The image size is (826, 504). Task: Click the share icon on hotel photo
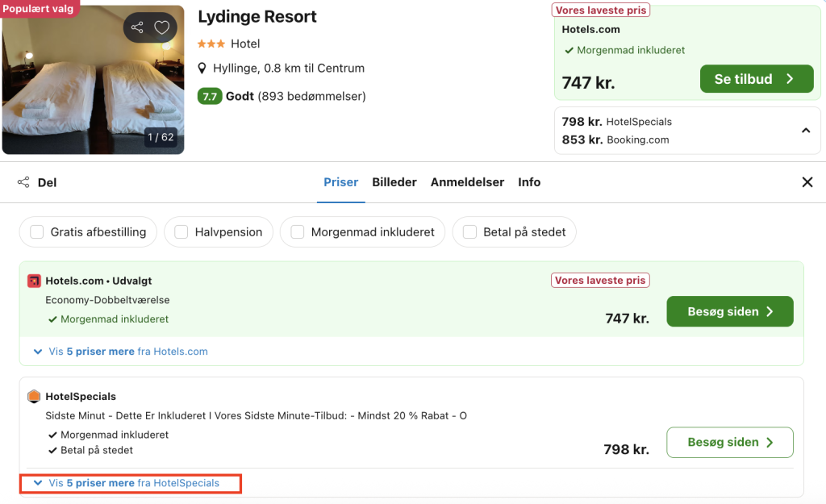(x=137, y=27)
